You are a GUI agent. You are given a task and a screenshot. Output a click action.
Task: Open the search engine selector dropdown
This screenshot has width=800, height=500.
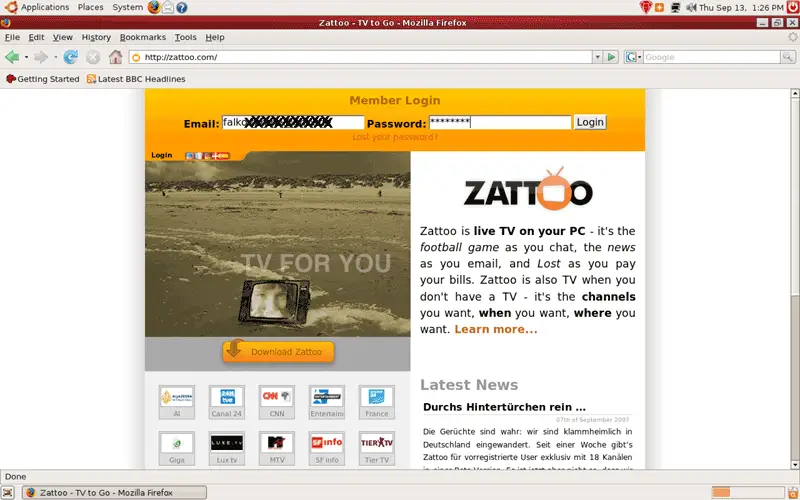click(633, 57)
